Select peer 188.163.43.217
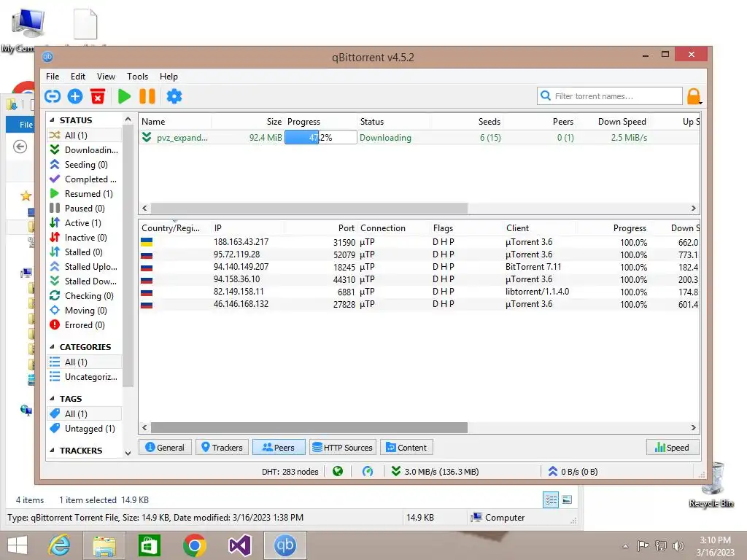The image size is (747, 560). [x=419, y=242]
